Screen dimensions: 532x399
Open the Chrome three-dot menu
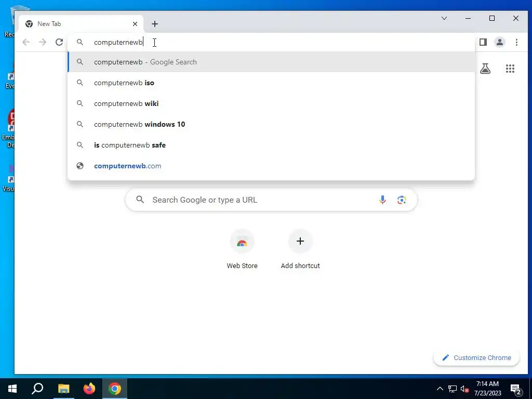click(x=516, y=42)
